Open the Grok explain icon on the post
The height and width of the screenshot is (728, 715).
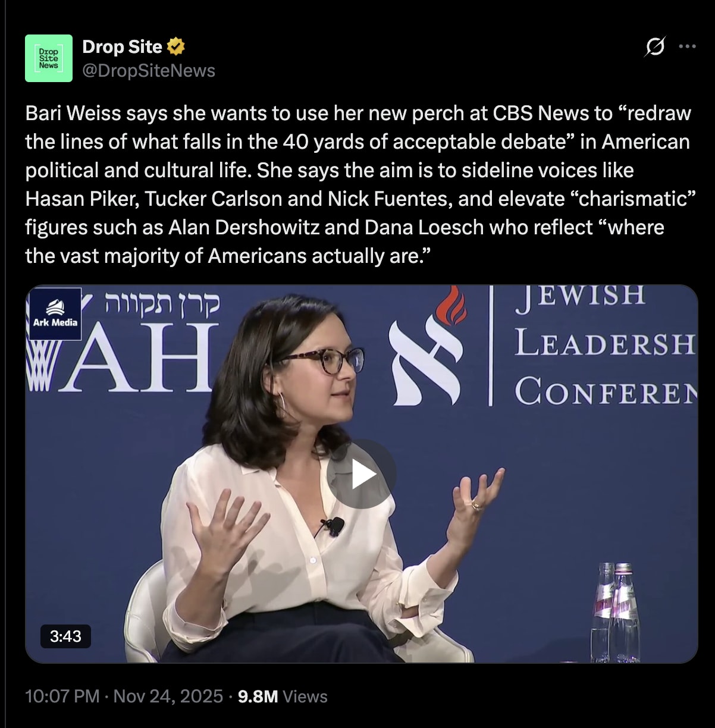654,46
